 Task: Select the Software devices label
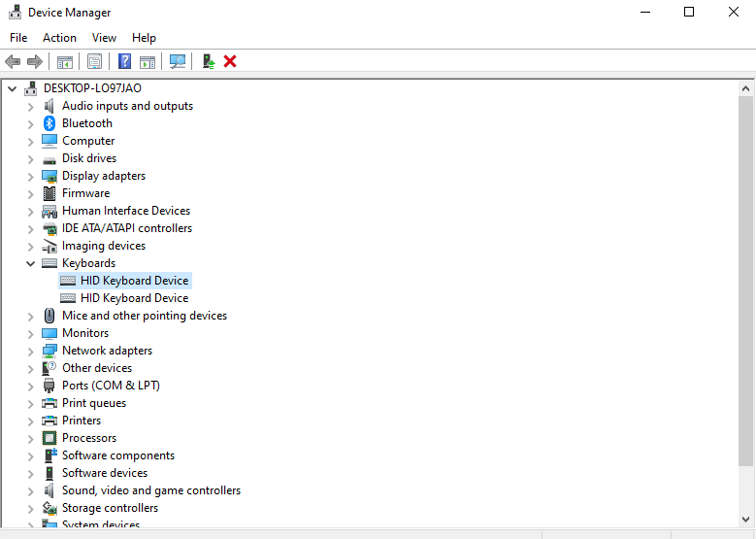point(105,473)
